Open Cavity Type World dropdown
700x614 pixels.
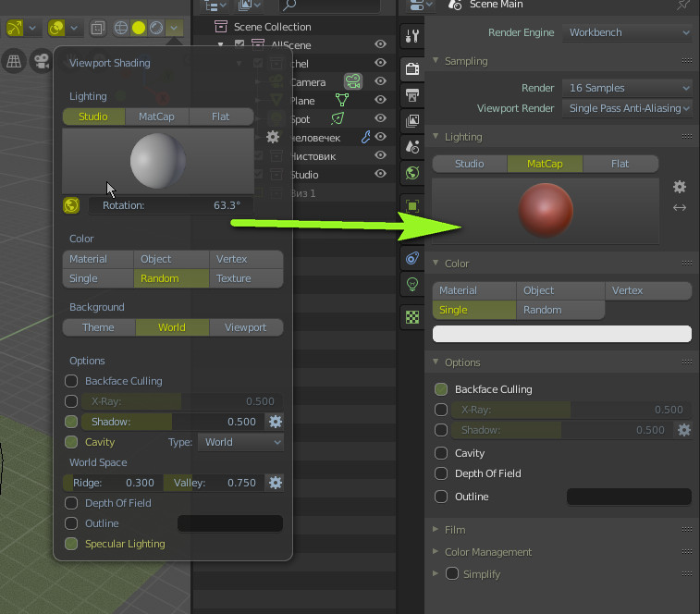pyautogui.click(x=240, y=442)
